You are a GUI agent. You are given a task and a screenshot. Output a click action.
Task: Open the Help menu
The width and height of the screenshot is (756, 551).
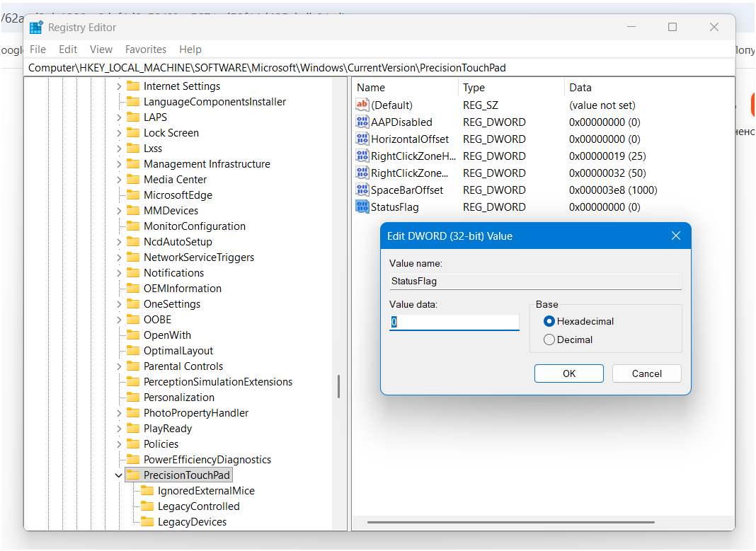[x=190, y=49]
